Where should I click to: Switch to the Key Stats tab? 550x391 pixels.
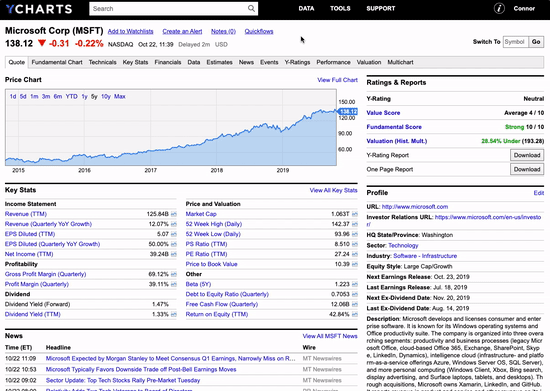click(x=135, y=62)
